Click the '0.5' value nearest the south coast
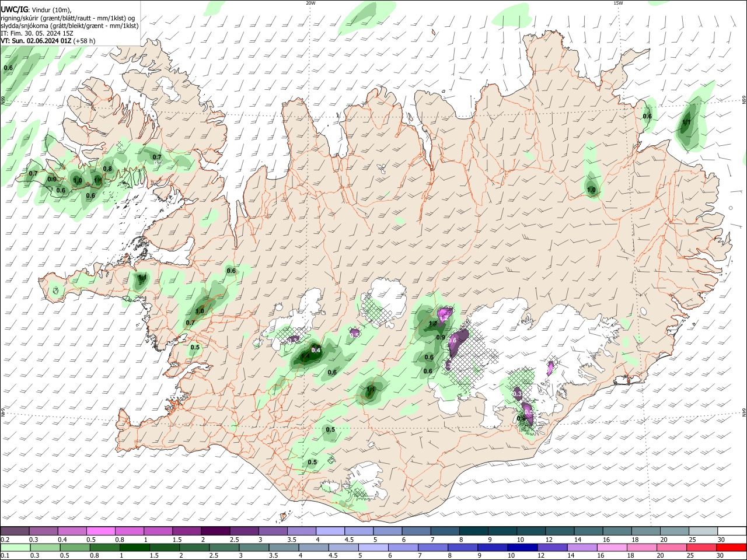This screenshot has height=560, width=747. pos(312,462)
